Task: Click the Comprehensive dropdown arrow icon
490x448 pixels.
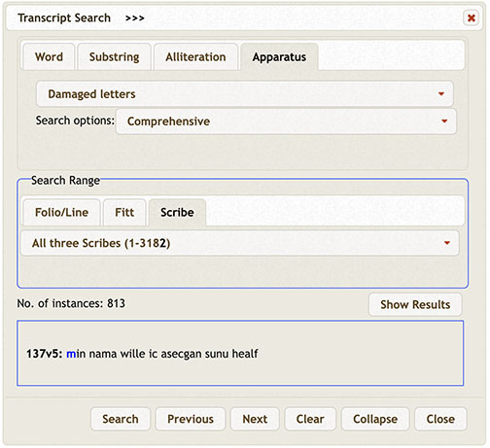Action: pyautogui.click(x=444, y=121)
